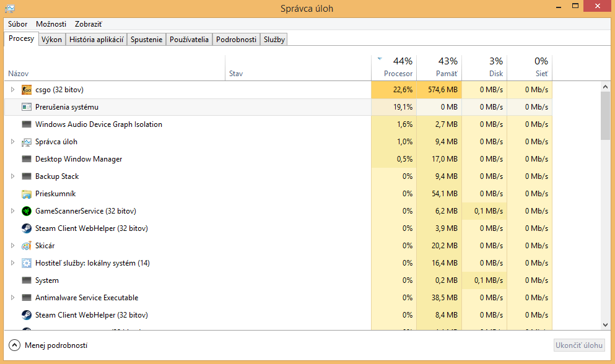Switch to the Výkon tab
The height and width of the screenshot is (364, 615).
(x=51, y=40)
